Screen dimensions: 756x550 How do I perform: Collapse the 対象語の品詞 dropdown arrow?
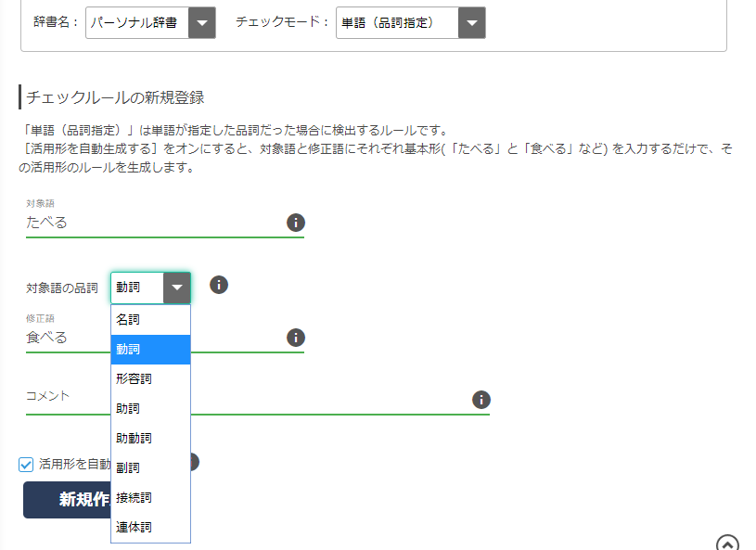tap(176, 288)
